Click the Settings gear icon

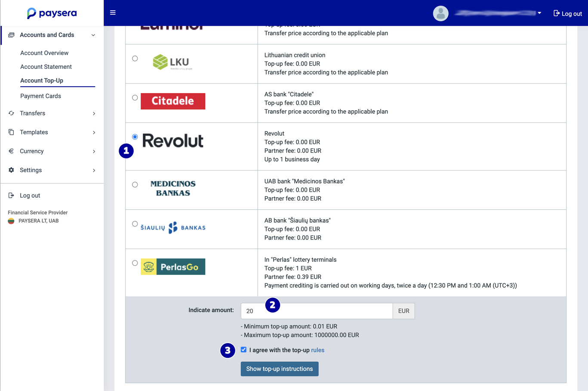tap(11, 170)
